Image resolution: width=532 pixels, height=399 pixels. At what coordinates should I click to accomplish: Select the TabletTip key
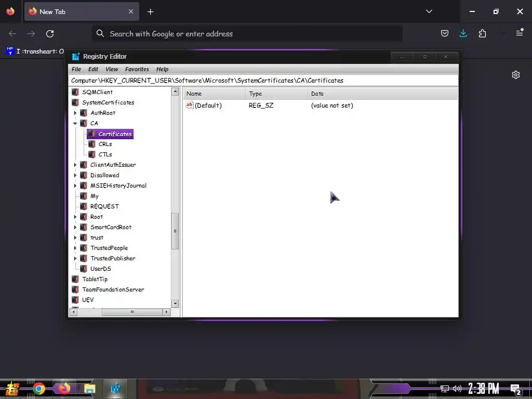[95, 279]
